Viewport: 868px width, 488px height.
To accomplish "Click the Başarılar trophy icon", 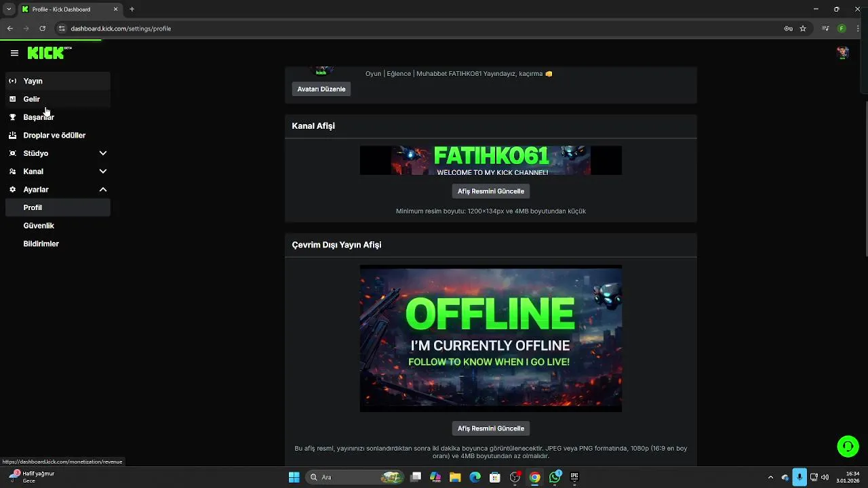I will 12,117.
